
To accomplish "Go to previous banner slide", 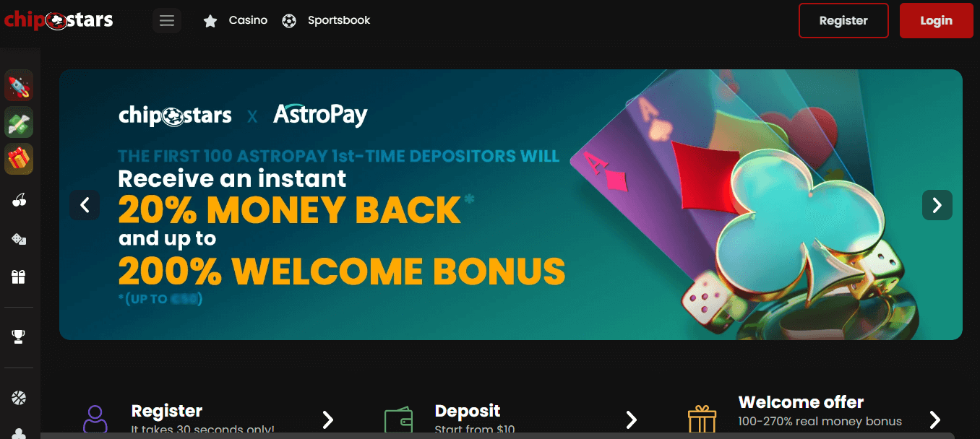I will coord(85,205).
